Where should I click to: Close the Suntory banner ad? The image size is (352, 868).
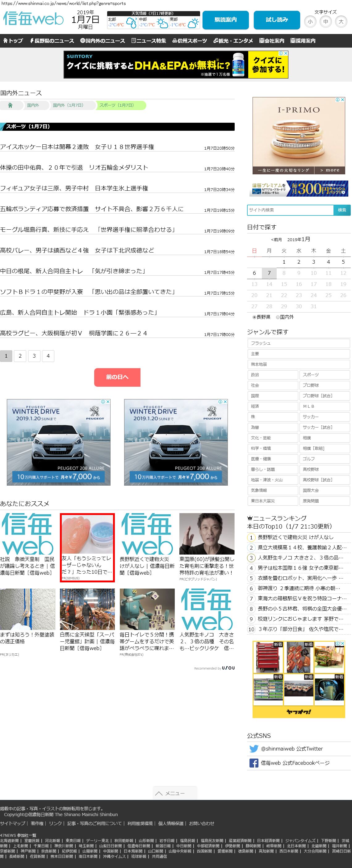(x=286, y=53)
